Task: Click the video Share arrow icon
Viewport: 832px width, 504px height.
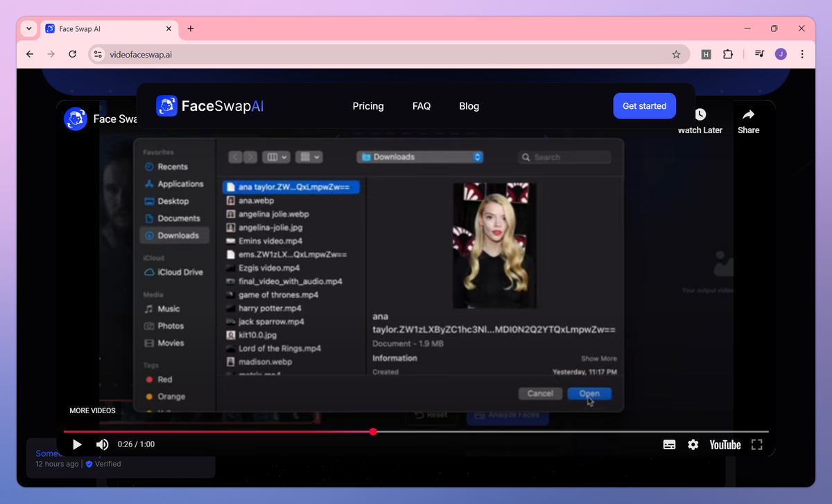Action: click(x=748, y=114)
